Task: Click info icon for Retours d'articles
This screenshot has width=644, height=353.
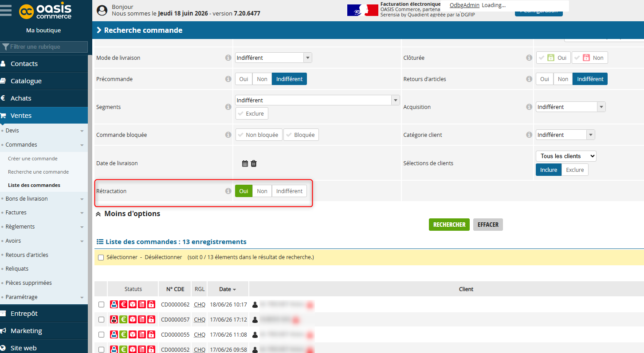Action: (529, 79)
